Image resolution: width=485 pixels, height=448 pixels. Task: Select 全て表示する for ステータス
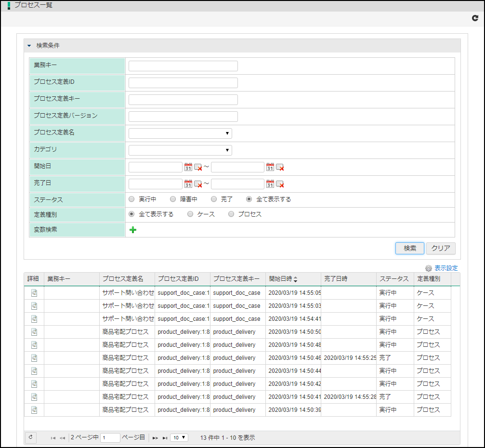pyautogui.click(x=249, y=199)
